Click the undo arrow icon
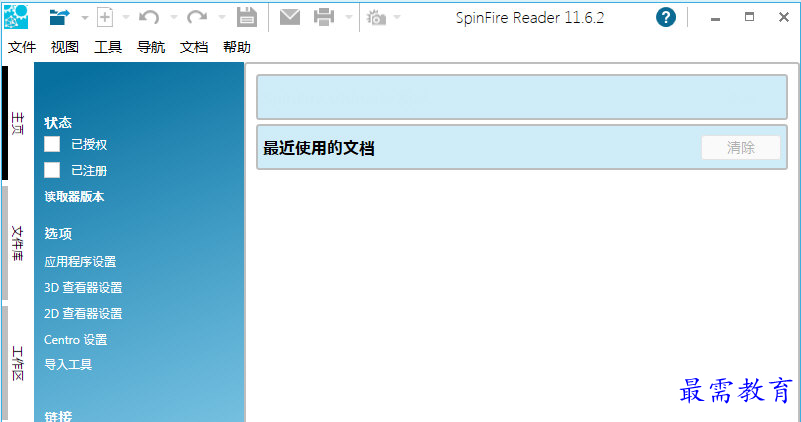 pyautogui.click(x=149, y=18)
